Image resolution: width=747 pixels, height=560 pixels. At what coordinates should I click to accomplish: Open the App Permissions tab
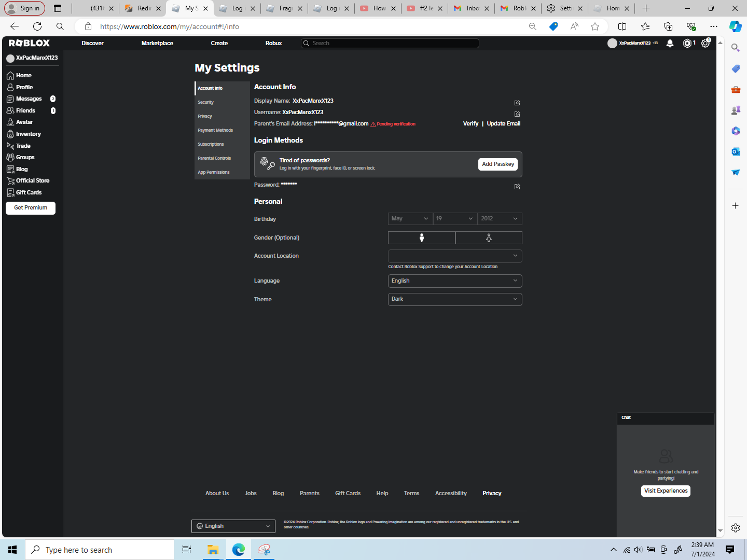tap(222, 172)
